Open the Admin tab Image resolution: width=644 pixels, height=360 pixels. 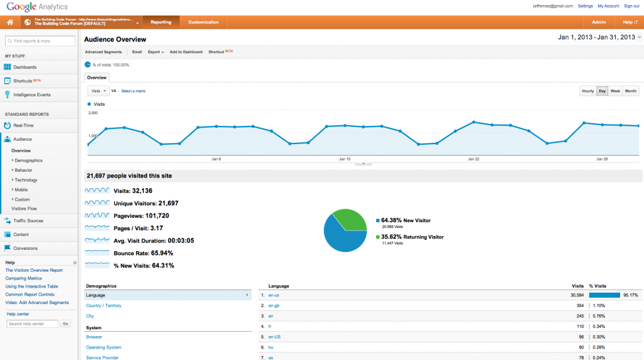tap(599, 22)
